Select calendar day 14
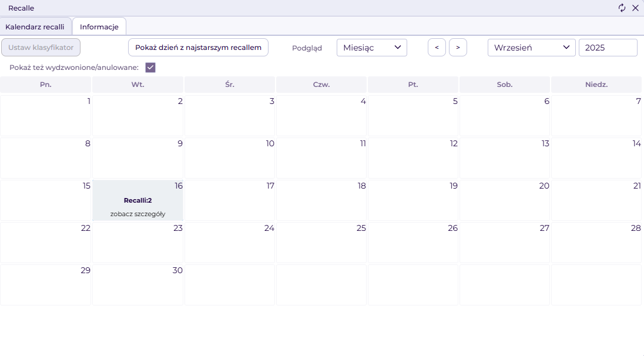This screenshot has height=356, width=644. (x=596, y=158)
